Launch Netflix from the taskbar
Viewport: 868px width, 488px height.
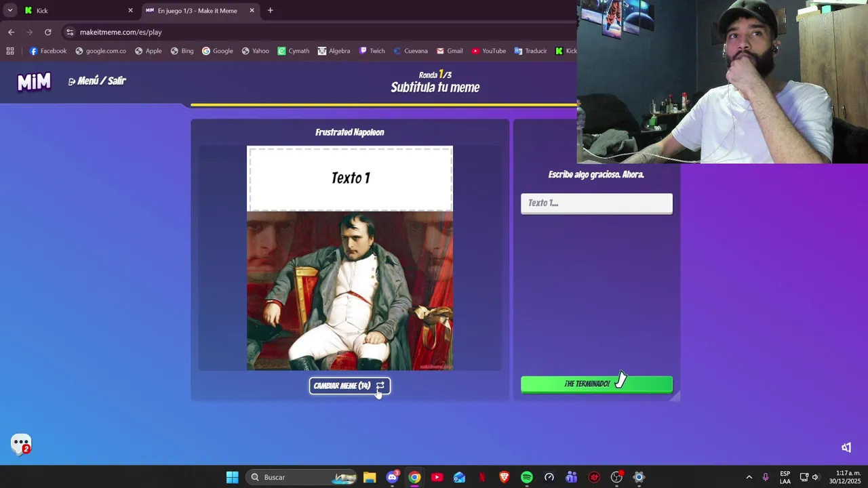click(x=481, y=477)
